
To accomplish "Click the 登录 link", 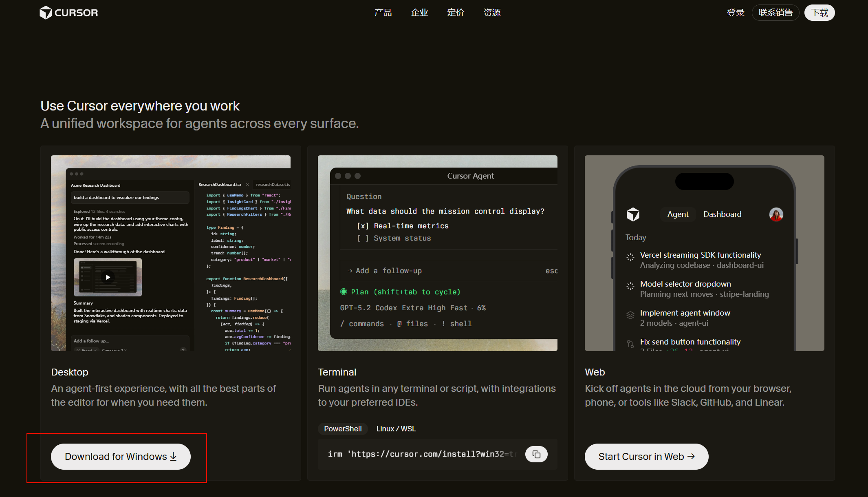I will click(736, 13).
